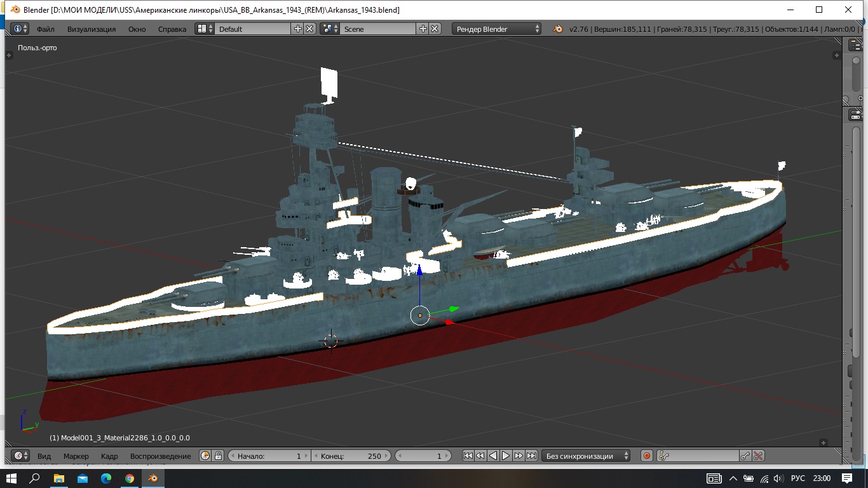Open the timeline Кадр menu
Image resolution: width=868 pixels, height=488 pixels.
coord(109,456)
